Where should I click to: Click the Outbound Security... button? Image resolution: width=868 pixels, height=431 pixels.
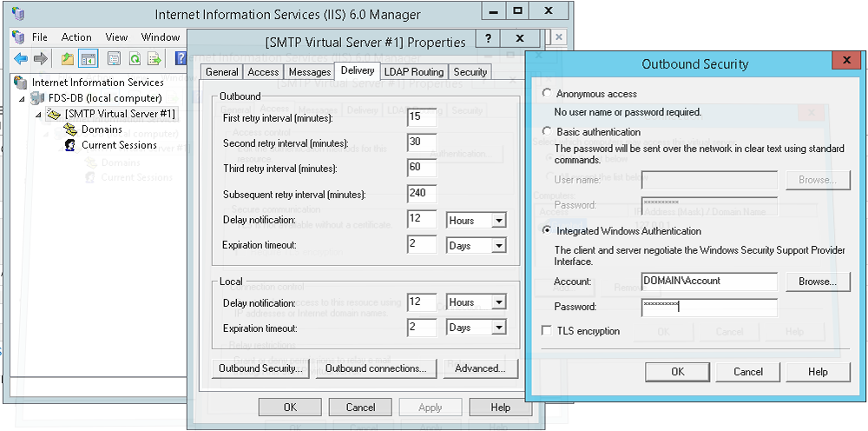(260, 368)
